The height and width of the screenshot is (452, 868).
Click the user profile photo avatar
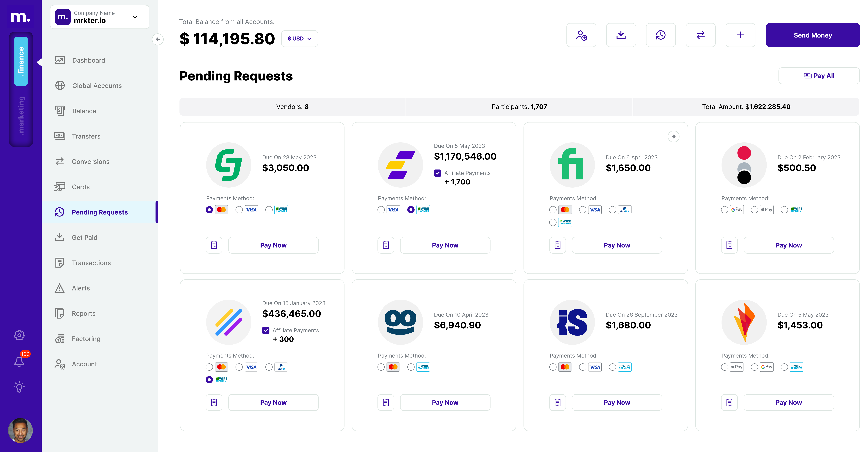20,430
